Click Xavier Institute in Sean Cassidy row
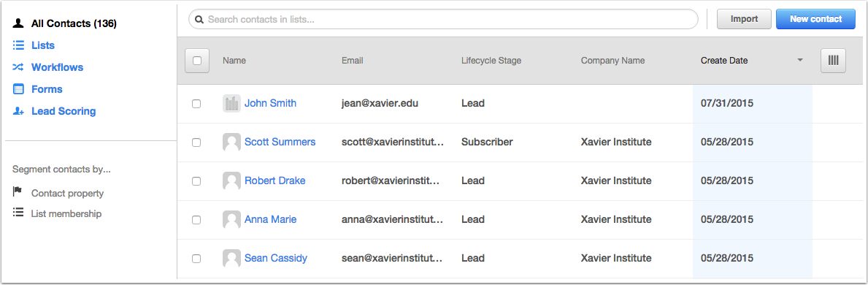The image size is (868, 285). [616, 259]
